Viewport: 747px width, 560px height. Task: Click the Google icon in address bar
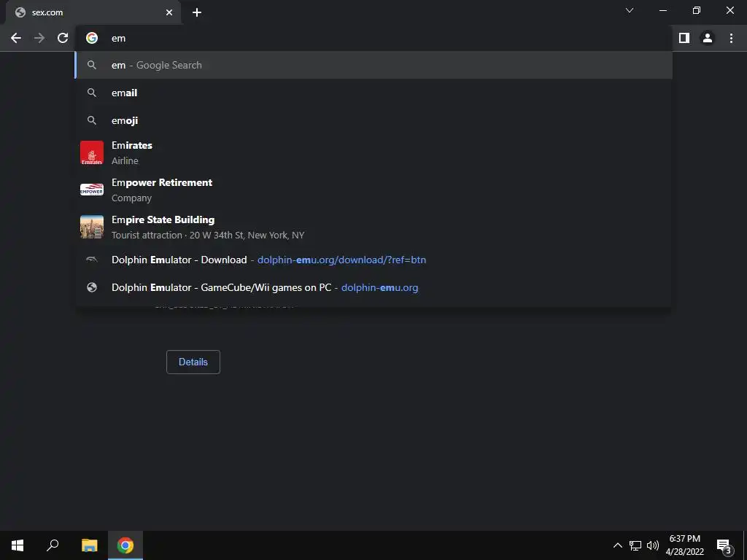coord(92,38)
